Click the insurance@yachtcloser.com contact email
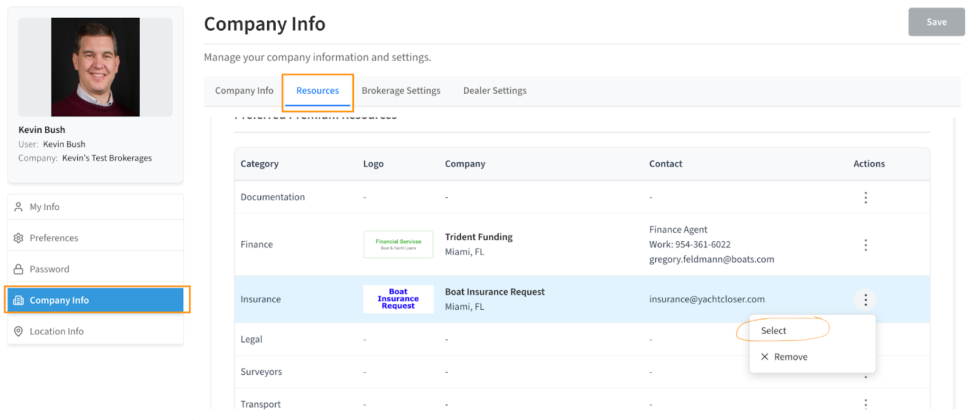 tap(707, 299)
